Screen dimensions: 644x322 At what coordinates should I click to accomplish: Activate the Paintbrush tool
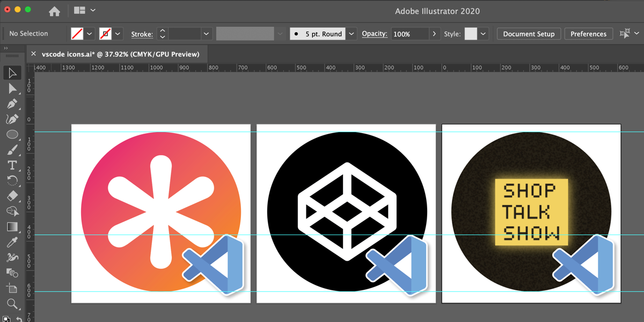(12, 150)
